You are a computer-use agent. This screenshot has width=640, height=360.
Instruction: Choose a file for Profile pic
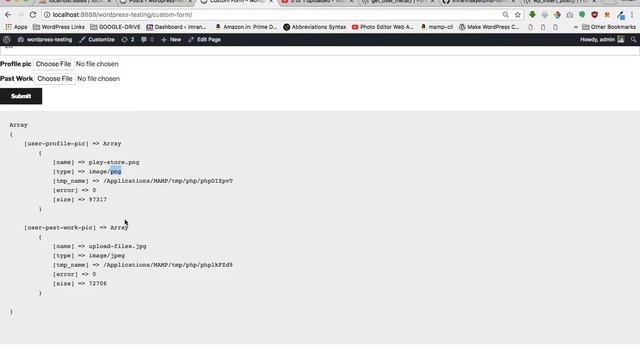coord(53,64)
